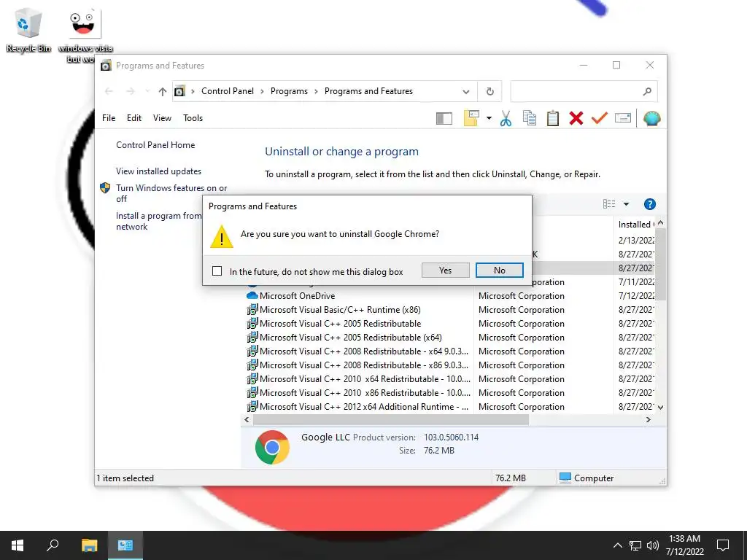Viewport: 747px width, 560px height.
Task: Click the back navigation arrow
Action: point(109,91)
